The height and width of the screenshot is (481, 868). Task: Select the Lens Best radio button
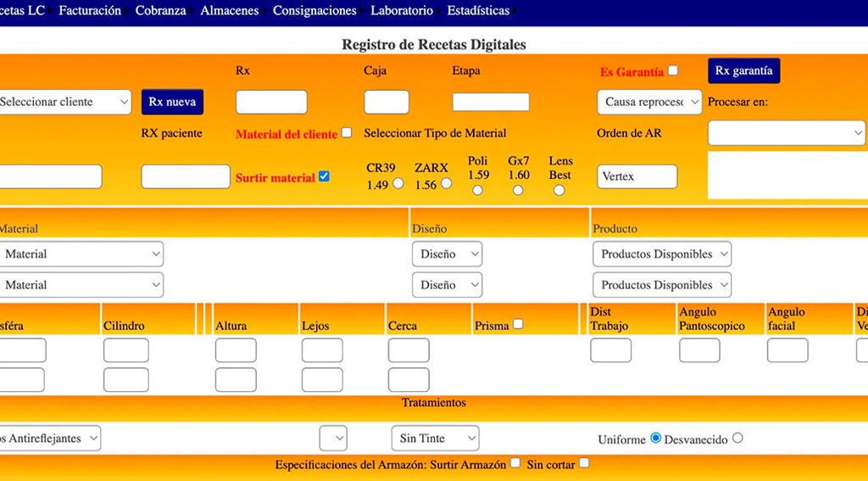coord(559,190)
